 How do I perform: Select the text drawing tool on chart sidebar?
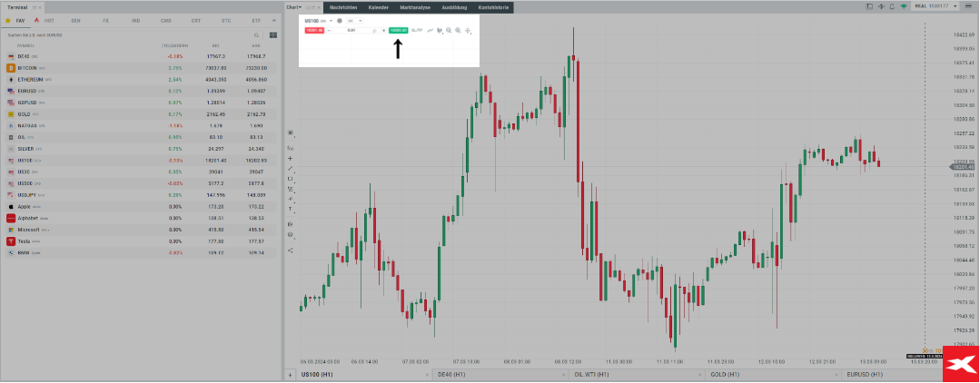pyautogui.click(x=290, y=208)
